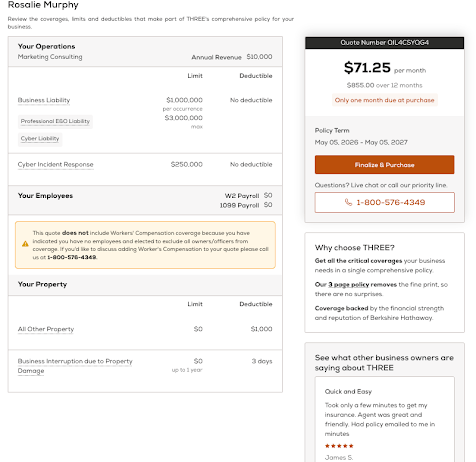Screen dimensions: 476x462
Task: Open Business Interruption due to Property Damage info
Action: (75, 366)
